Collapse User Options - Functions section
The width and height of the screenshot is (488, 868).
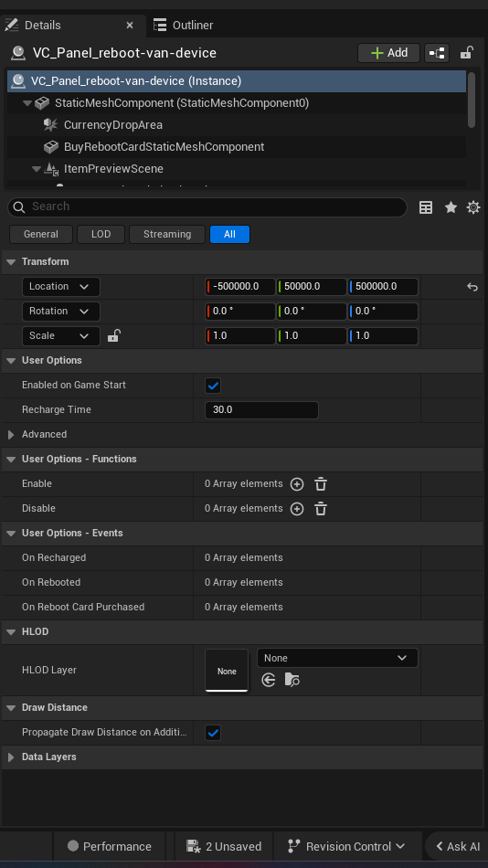coord(11,459)
